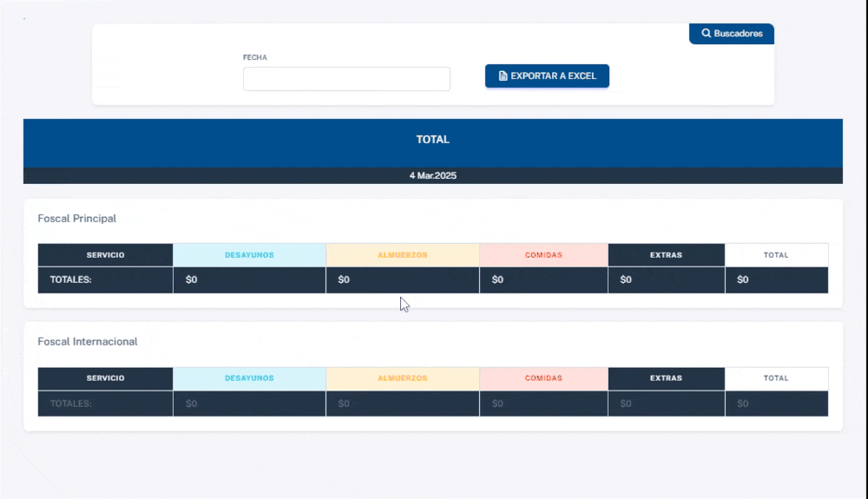Click the magnifier icon in Buscadores
This screenshot has width=868, height=499.
[707, 34]
